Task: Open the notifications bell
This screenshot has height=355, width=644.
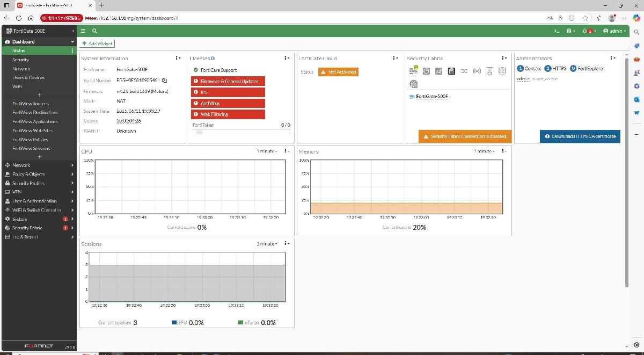Action: click(589, 31)
